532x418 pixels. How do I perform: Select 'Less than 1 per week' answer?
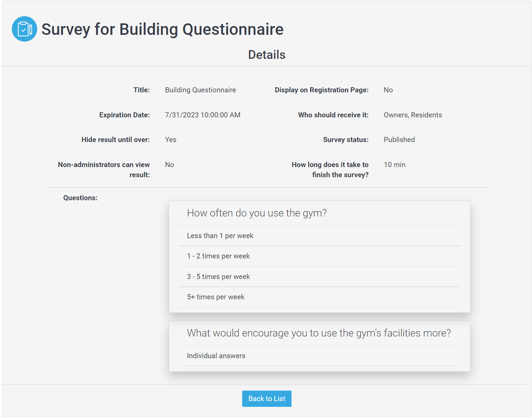[319, 236]
